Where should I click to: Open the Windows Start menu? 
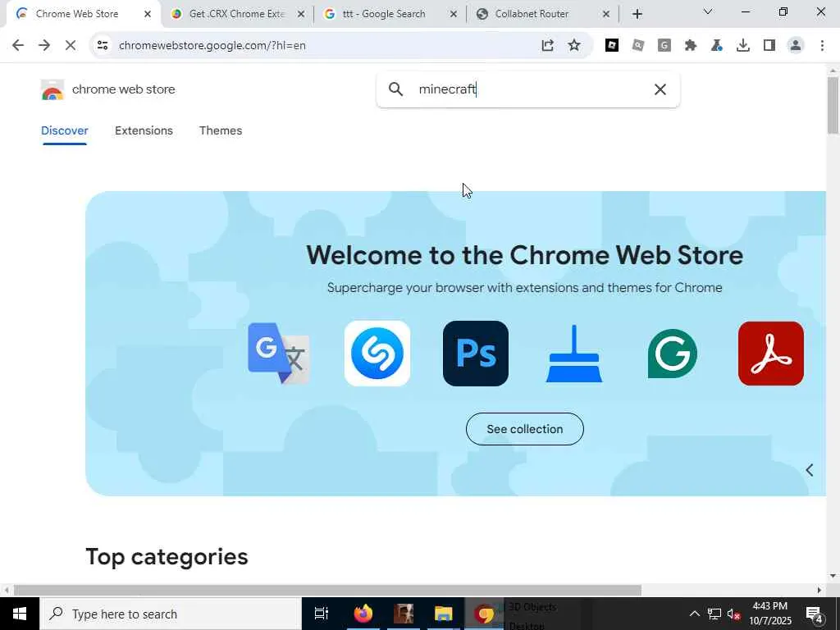tap(20, 614)
